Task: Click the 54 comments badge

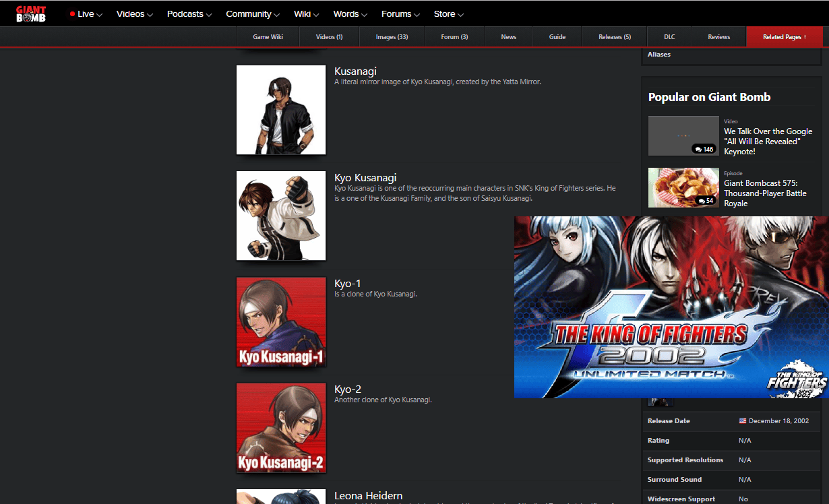Action: point(706,201)
